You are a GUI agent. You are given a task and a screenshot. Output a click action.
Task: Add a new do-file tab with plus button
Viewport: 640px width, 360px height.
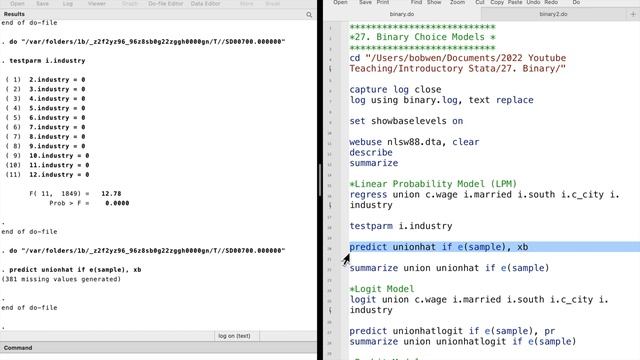[x=633, y=14]
